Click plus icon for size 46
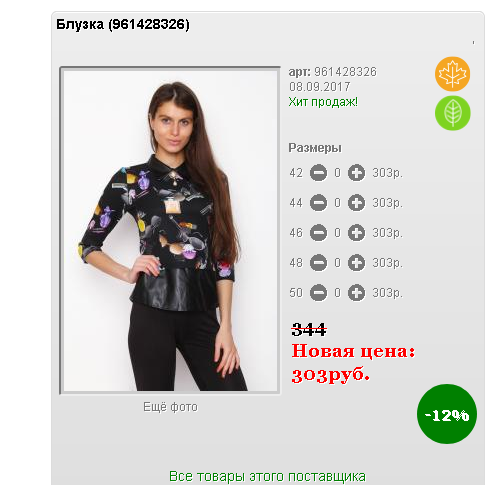The image size is (503, 485). (356, 233)
